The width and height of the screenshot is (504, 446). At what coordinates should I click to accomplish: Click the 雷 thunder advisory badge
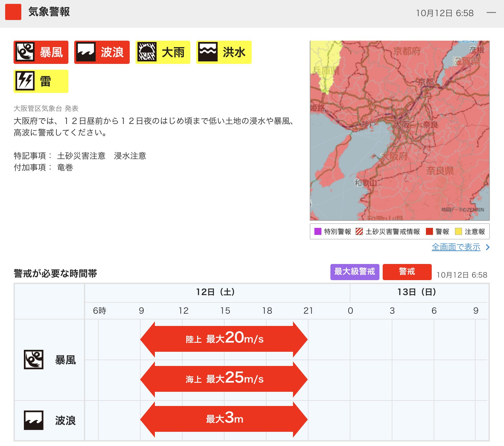click(x=41, y=81)
